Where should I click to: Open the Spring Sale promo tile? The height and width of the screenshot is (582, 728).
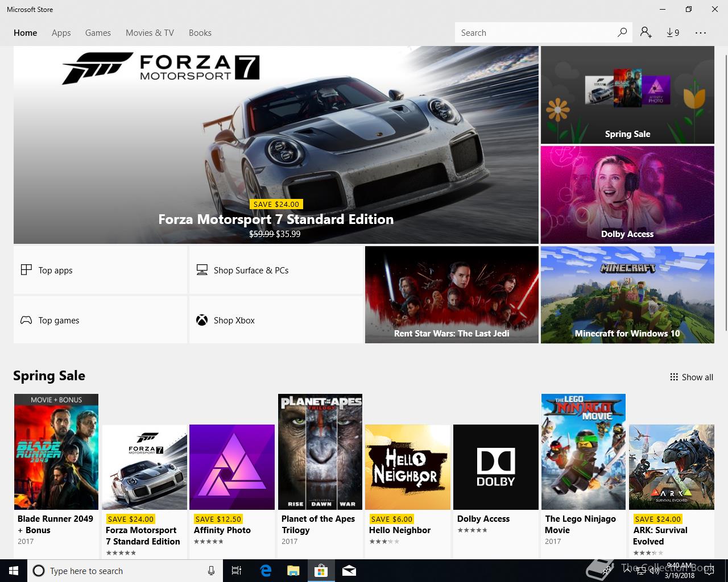click(627, 95)
